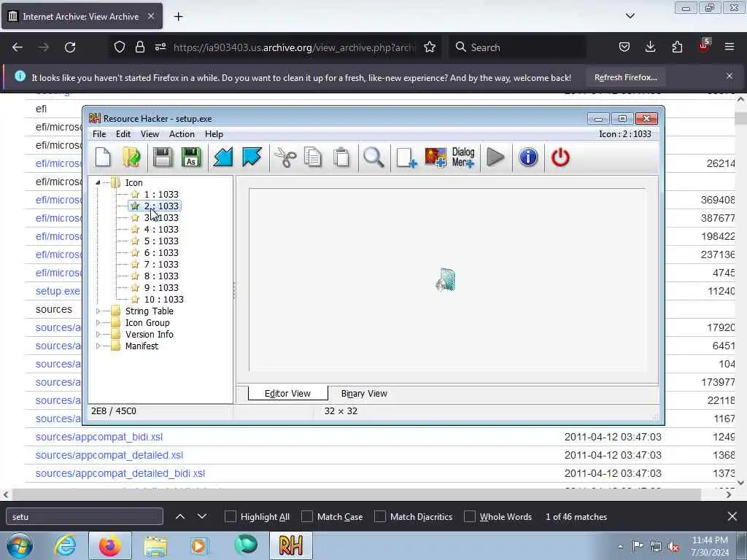747x560 pixels.
Task: Open the Edit menu
Action: tap(123, 134)
